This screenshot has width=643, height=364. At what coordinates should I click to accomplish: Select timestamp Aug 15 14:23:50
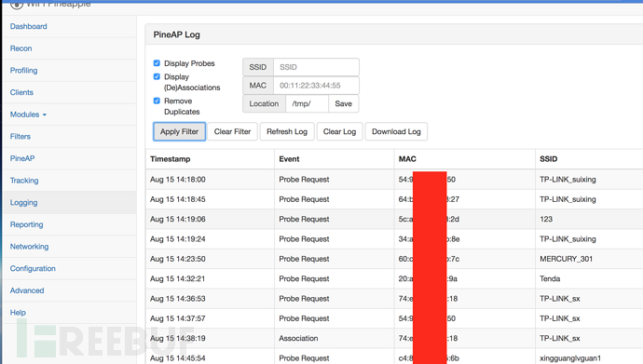click(x=178, y=259)
